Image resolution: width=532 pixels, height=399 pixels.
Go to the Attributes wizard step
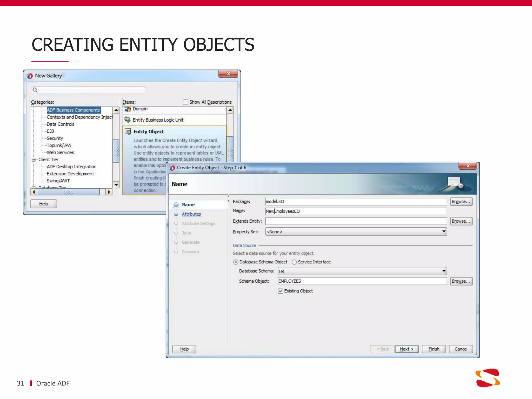click(191, 214)
